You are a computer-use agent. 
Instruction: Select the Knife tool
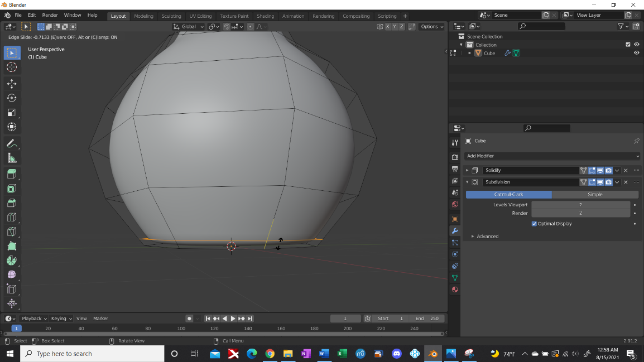pos(12,231)
